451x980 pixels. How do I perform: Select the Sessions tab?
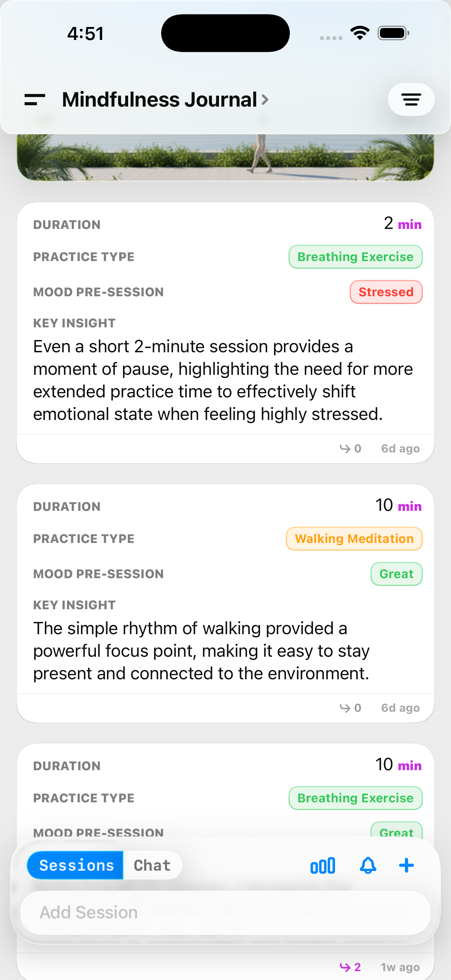click(76, 865)
